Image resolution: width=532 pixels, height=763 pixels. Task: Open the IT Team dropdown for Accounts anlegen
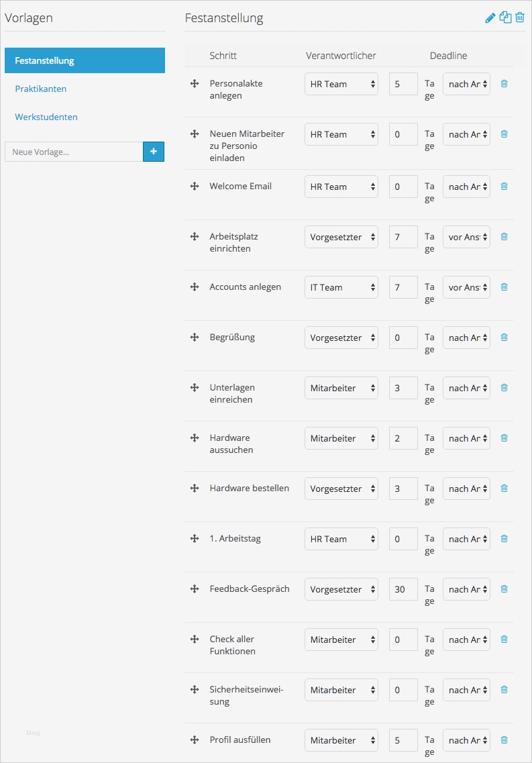click(341, 287)
